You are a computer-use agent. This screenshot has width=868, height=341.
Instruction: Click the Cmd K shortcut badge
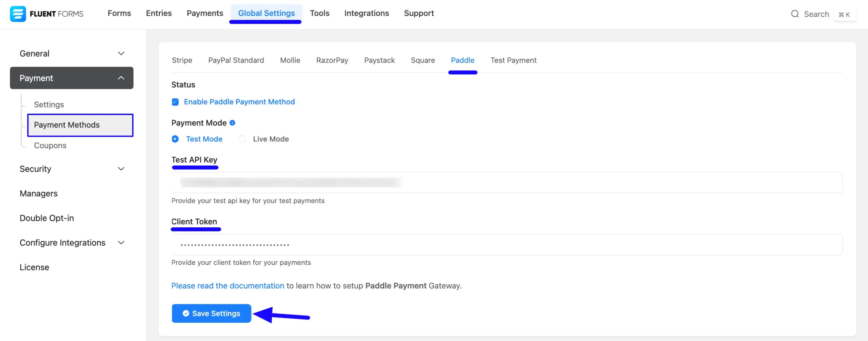click(844, 15)
